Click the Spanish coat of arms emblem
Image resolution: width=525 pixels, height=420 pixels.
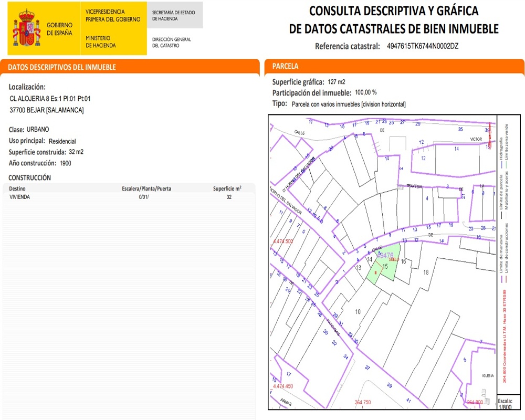point(27,28)
